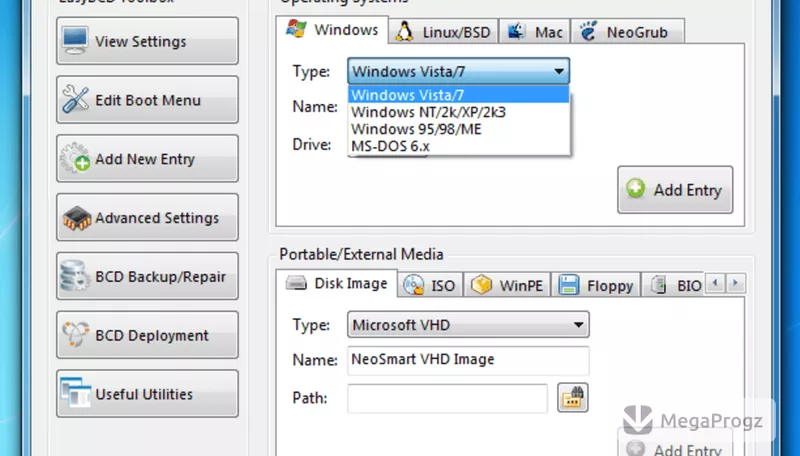The height and width of the screenshot is (456, 800).
Task: Open the Microsoft VHD Type dropdown
Action: tap(468, 324)
